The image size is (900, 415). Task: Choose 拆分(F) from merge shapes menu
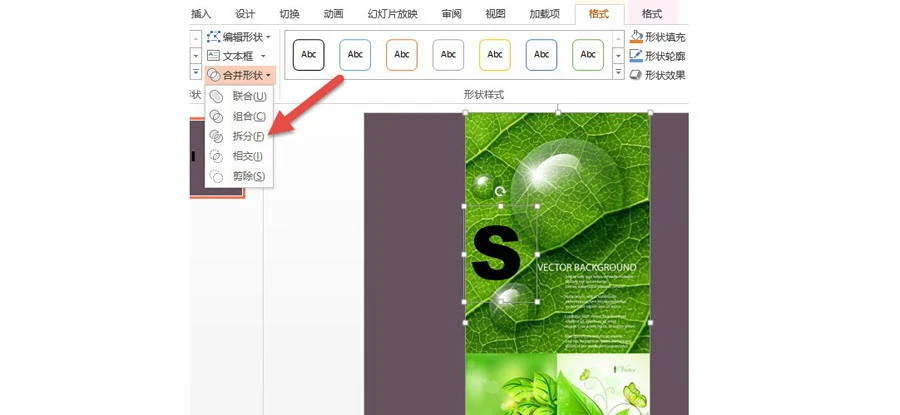click(x=239, y=136)
